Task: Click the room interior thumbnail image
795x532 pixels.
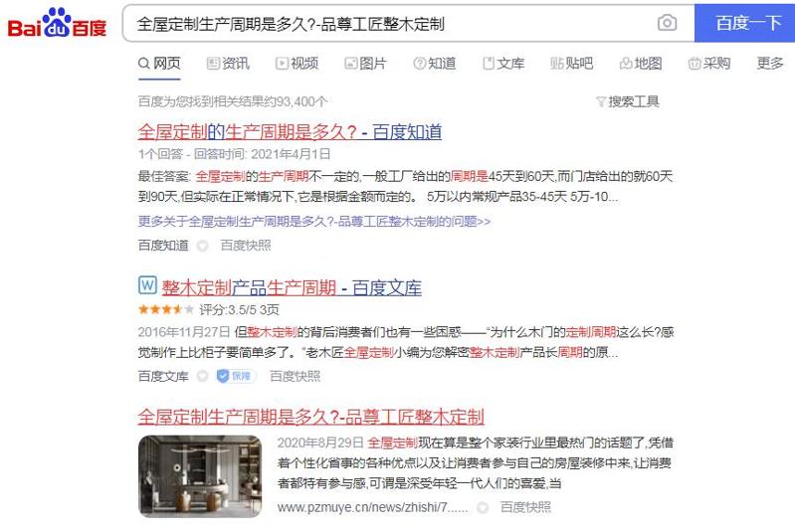Action: pyautogui.click(x=200, y=476)
